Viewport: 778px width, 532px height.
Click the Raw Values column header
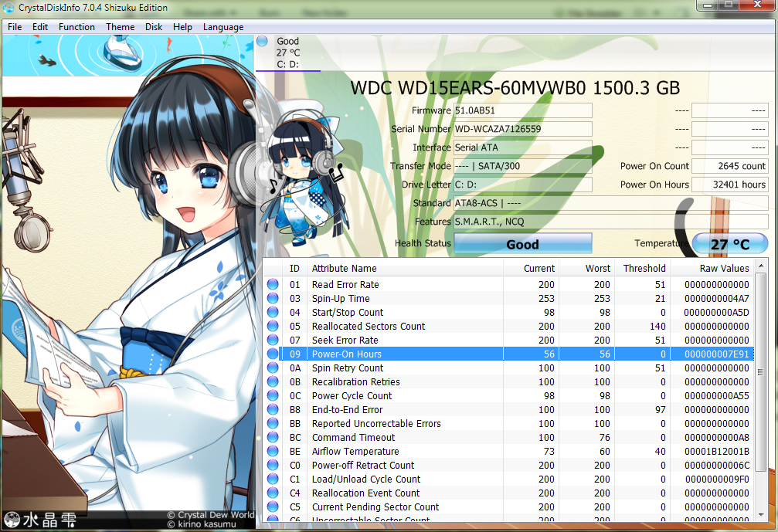[712, 268]
